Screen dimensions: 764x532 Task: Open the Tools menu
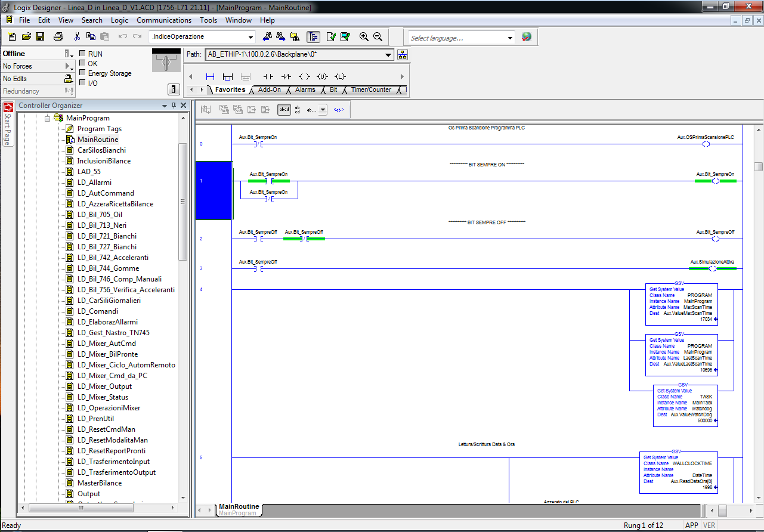[208, 20]
